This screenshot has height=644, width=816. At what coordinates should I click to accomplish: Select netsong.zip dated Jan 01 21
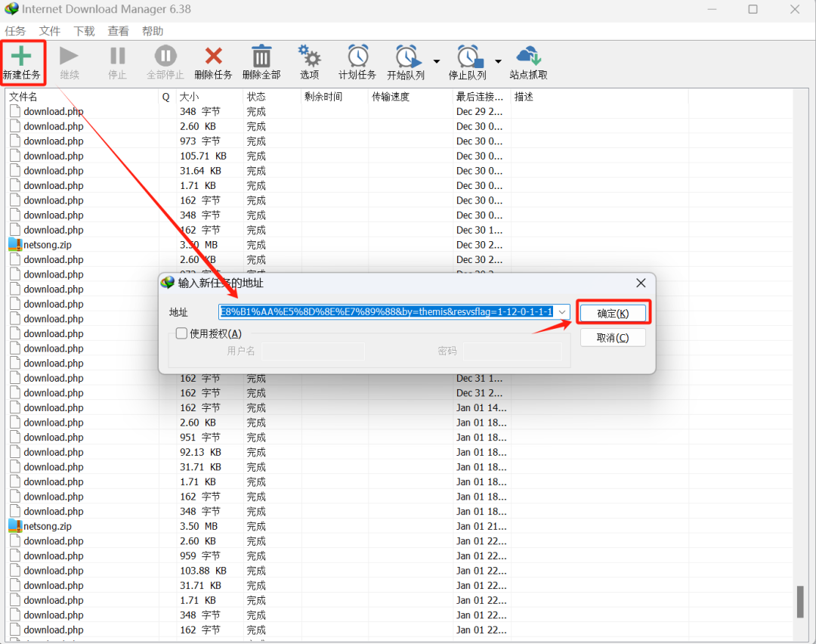48,526
